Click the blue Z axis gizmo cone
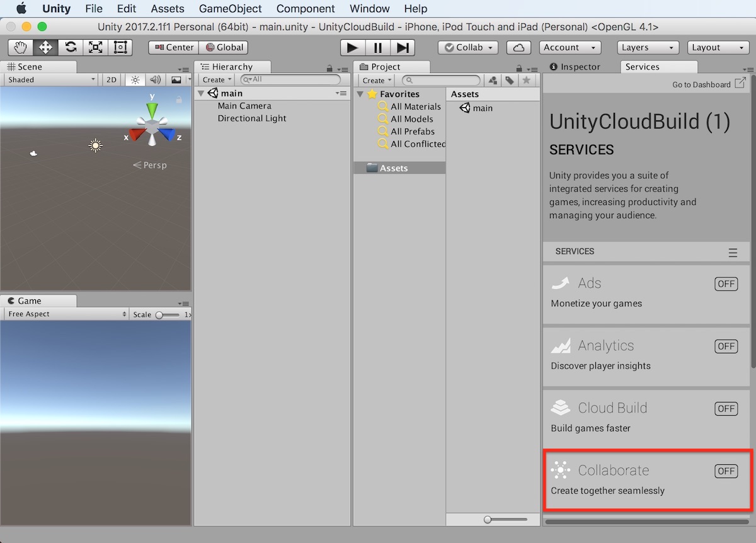 (x=168, y=135)
